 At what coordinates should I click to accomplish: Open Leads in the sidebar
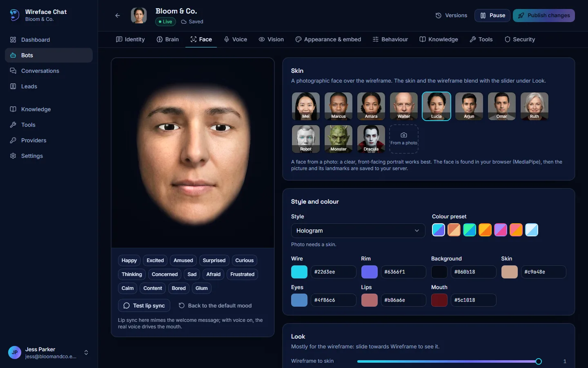point(49,86)
